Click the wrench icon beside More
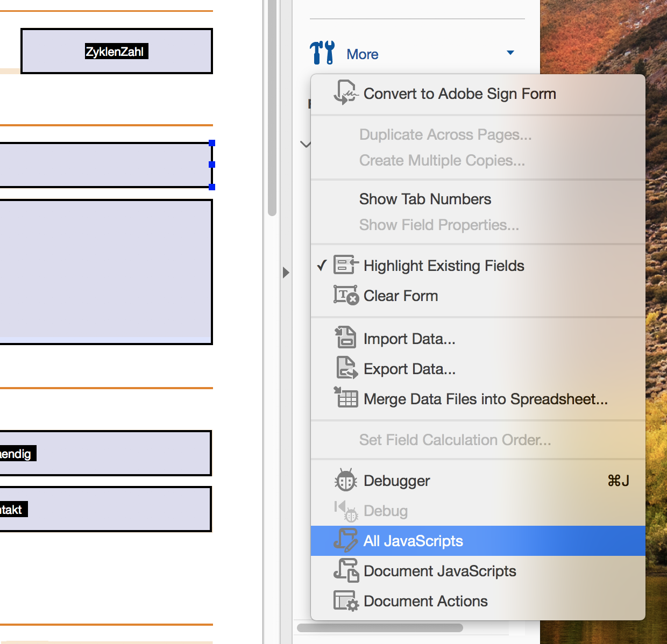Image resolution: width=667 pixels, height=644 pixels. click(x=321, y=53)
